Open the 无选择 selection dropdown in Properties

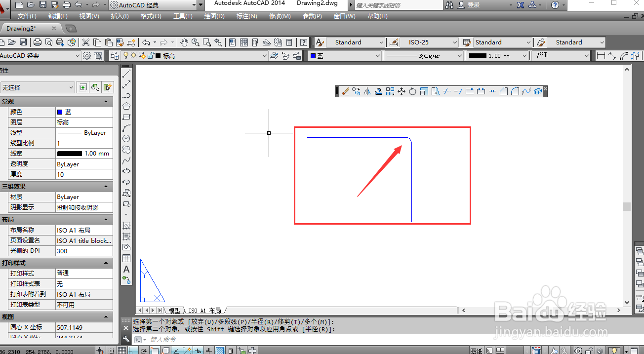click(x=38, y=87)
